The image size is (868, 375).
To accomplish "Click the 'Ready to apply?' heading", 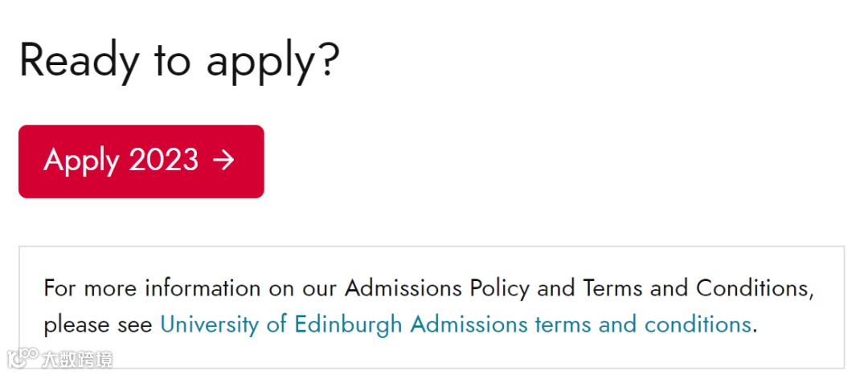I will pos(179,59).
